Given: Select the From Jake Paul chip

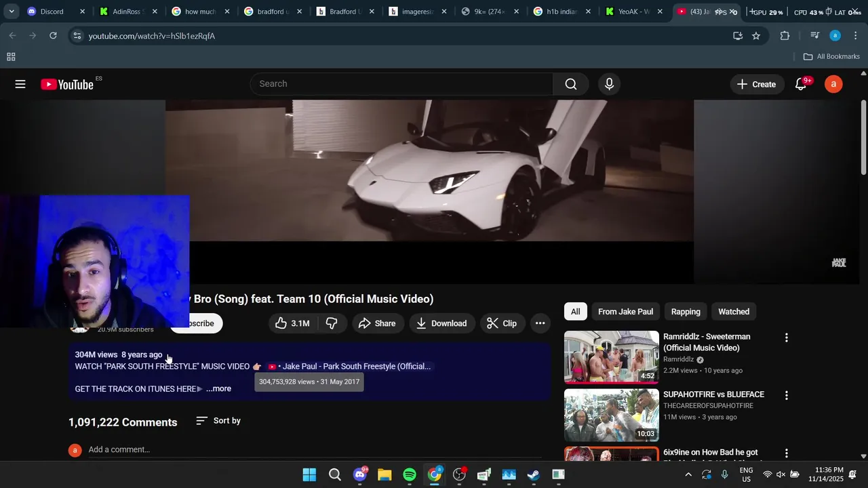Looking at the screenshot, I should 625,312.
